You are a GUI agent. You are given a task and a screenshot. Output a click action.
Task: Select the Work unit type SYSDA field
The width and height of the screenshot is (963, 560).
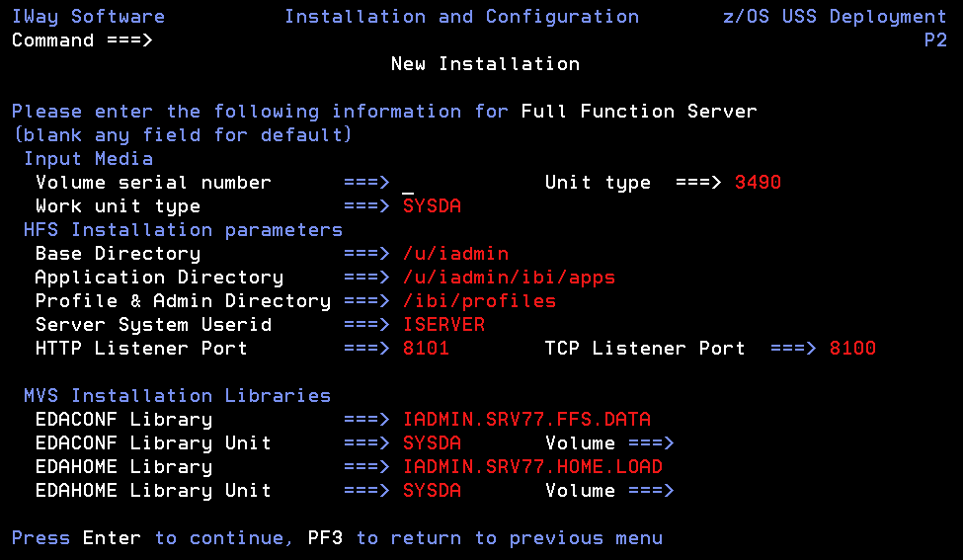pos(432,206)
